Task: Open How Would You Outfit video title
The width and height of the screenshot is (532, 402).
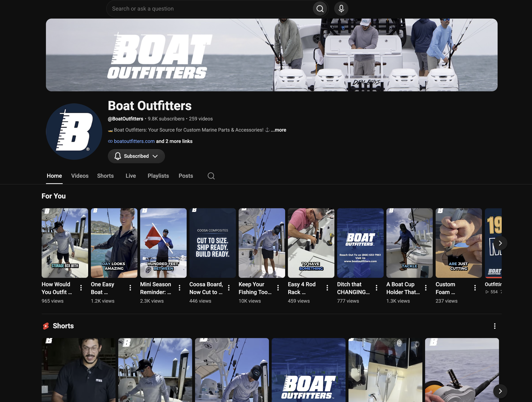Action: coord(57,288)
